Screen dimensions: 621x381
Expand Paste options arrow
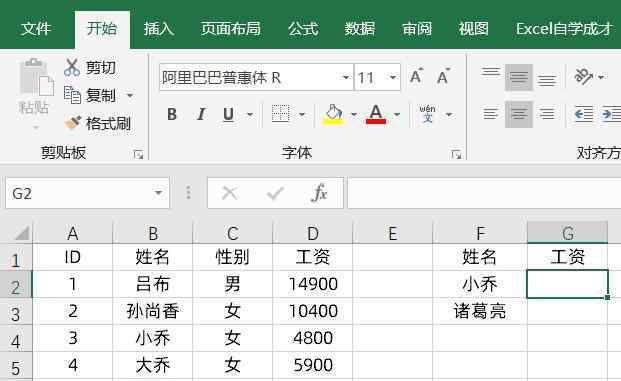pos(36,128)
